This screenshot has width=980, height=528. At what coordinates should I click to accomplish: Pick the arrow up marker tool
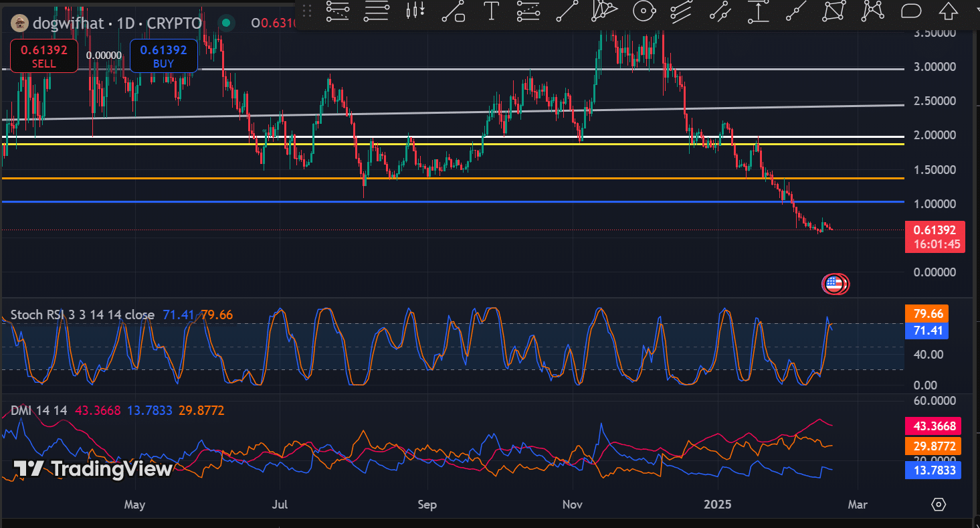click(x=948, y=11)
